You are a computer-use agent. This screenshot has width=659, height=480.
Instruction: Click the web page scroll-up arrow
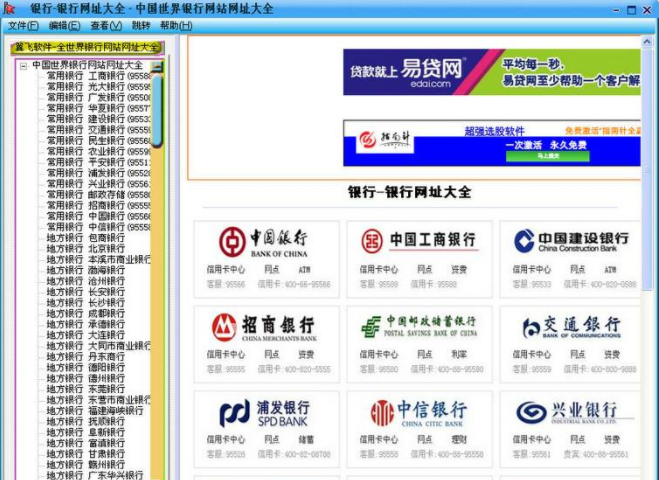[647, 42]
